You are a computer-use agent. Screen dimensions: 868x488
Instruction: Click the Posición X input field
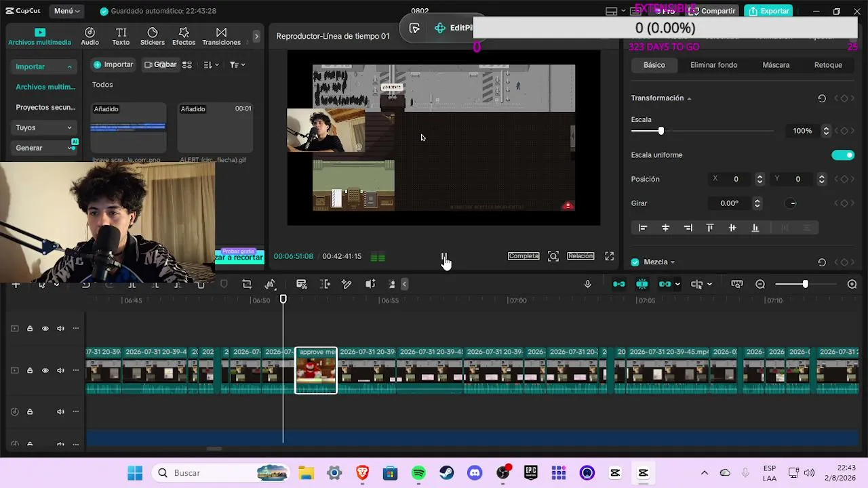(x=736, y=179)
